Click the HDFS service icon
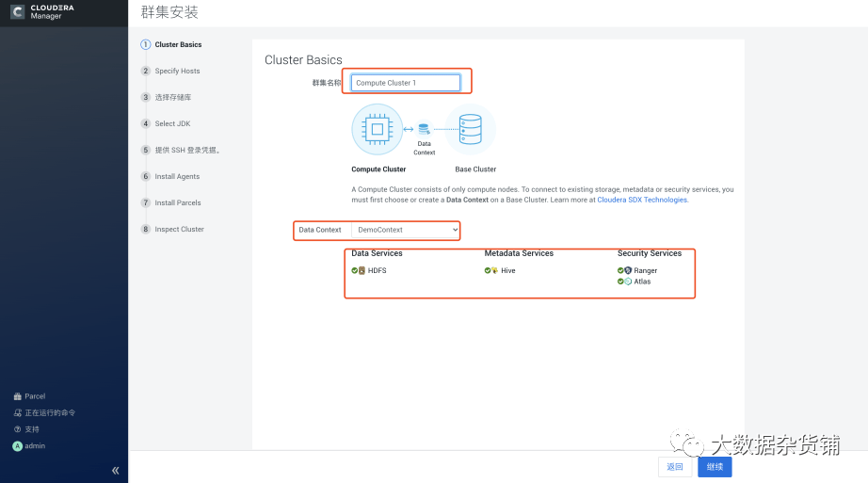 point(362,270)
